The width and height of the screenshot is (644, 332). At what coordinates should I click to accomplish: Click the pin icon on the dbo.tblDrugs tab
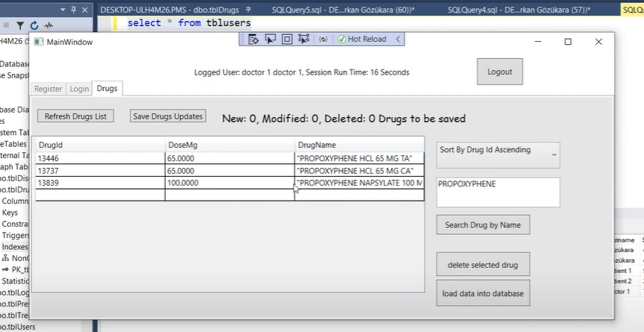point(248,10)
